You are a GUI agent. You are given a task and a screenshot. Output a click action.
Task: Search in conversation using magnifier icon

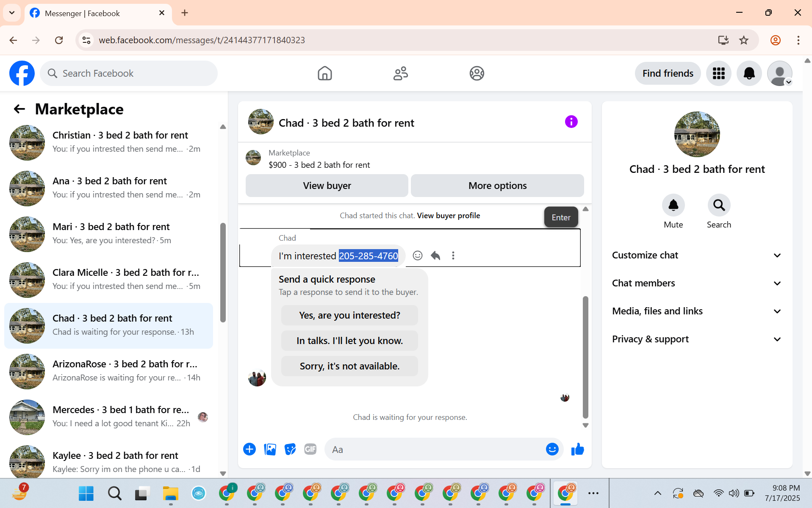click(719, 205)
